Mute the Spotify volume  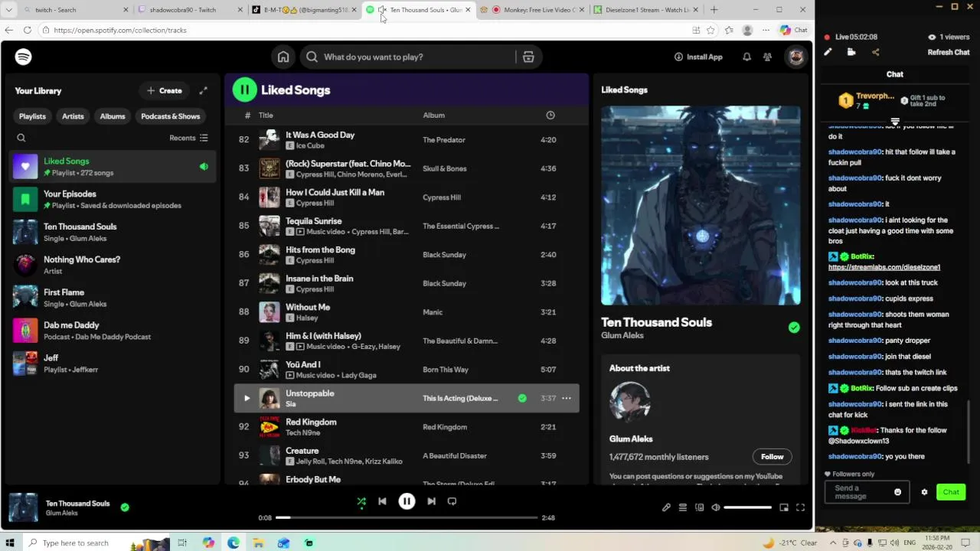716,507
